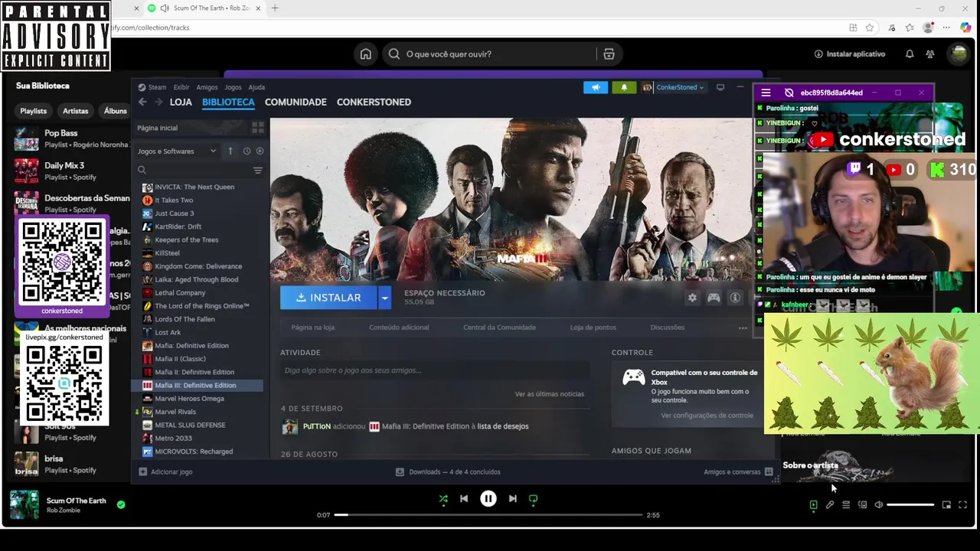Open Página na loja link
Image resolution: width=980 pixels, height=551 pixels.
click(x=312, y=328)
